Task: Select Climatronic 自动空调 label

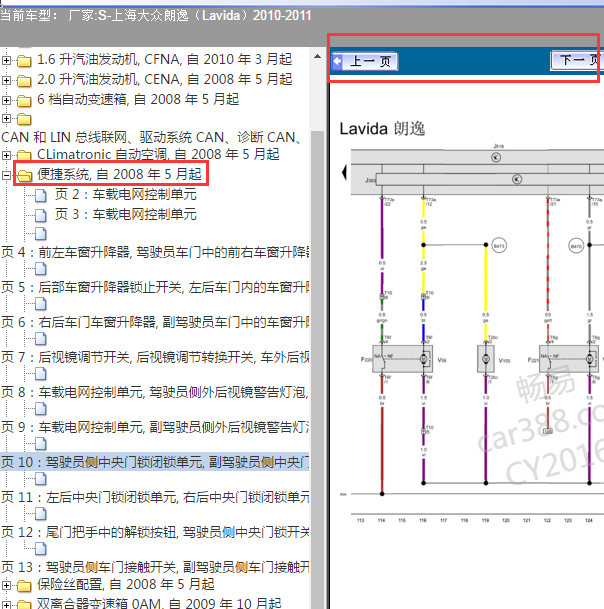Action: pos(158,154)
